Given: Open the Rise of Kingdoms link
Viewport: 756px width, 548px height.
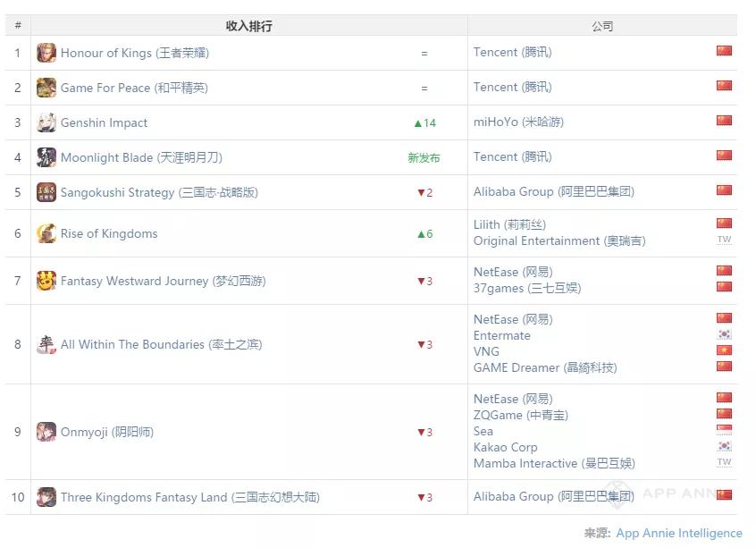Looking at the screenshot, I should click(109, 233).
